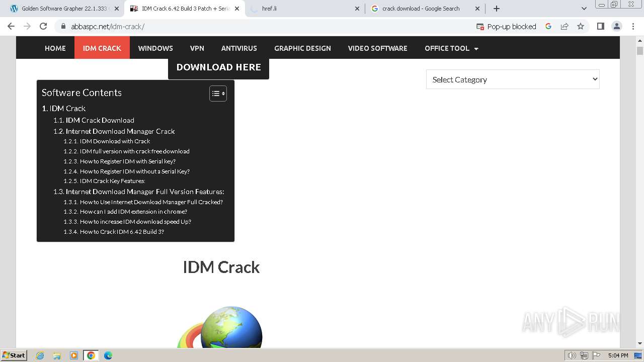
Task: Open a new tab with plus button
Action: (x=497, y=9)
